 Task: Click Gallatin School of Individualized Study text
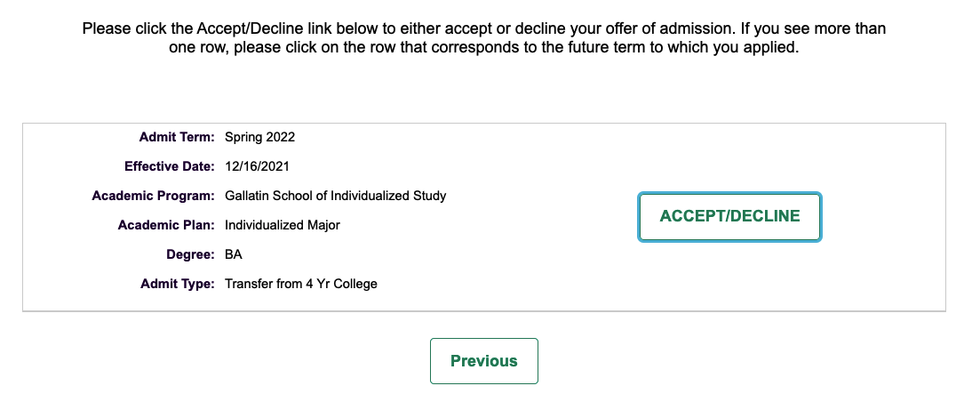(x=335, y=196)
